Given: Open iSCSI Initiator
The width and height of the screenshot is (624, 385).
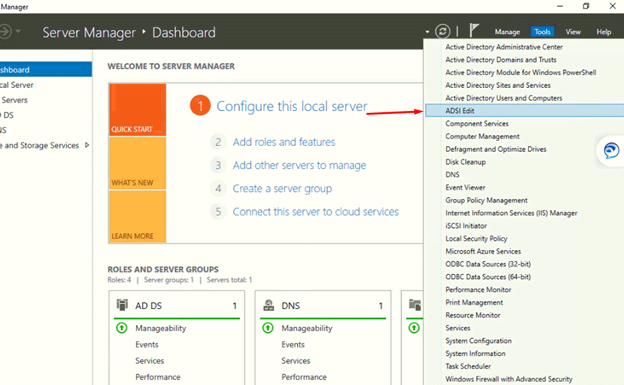Looking at the screenshot, I should point(466,226).
